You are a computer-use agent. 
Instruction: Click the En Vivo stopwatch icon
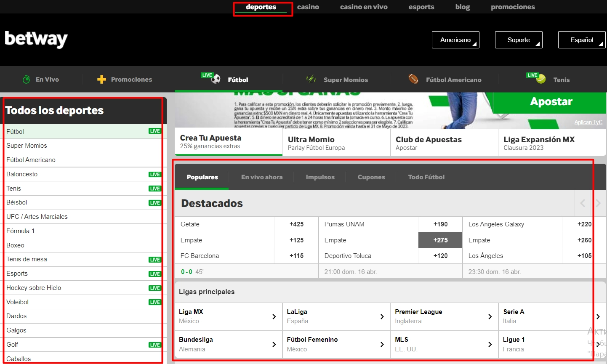(x=26, y=79)
